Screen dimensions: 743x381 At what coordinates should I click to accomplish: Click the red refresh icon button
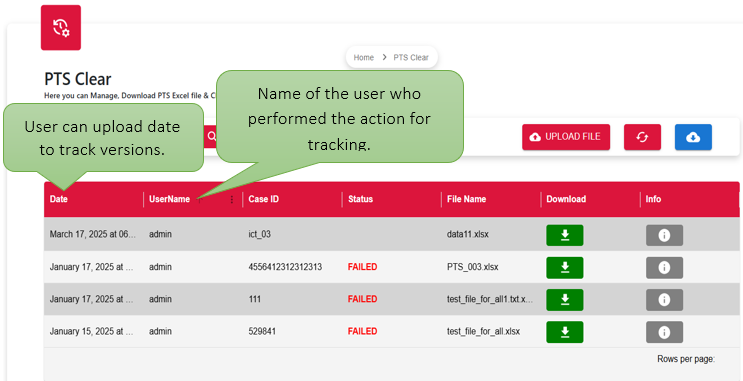coord(642,137)
